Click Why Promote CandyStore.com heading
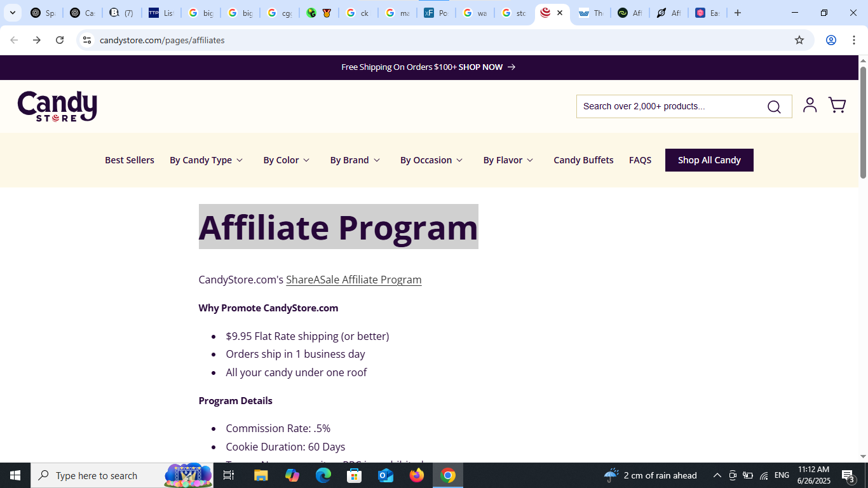Image resolution: width=868 pixels, height=488 pixels. point(268,308)
